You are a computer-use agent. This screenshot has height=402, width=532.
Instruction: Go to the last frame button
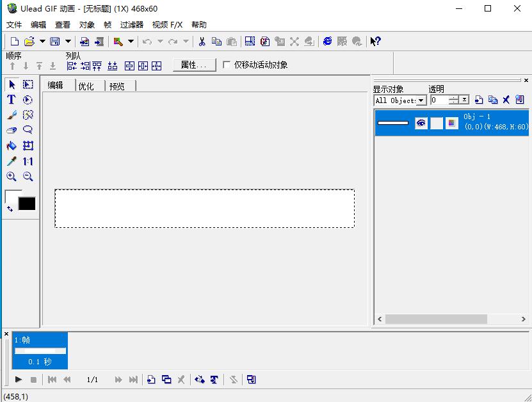tap(133, 380)
